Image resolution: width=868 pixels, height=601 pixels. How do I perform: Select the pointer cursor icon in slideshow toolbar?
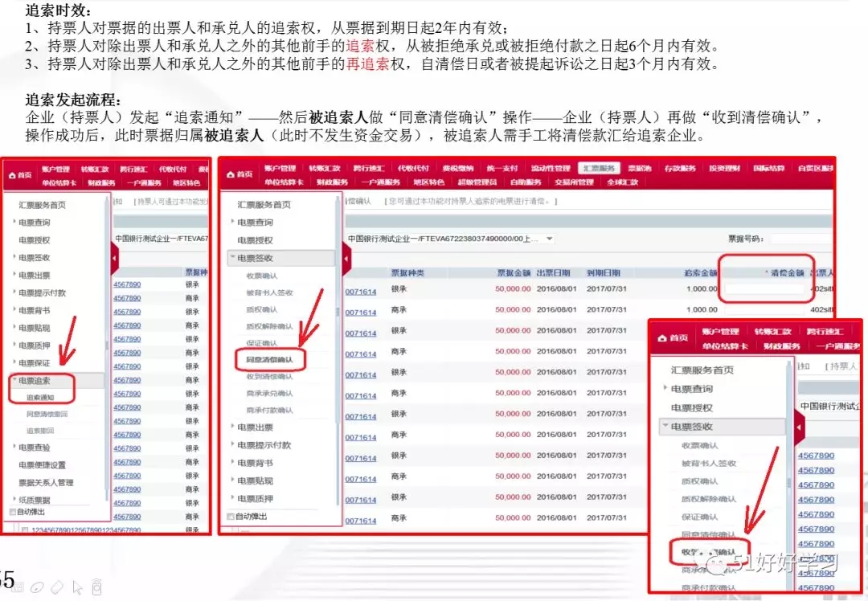(77, 587)
